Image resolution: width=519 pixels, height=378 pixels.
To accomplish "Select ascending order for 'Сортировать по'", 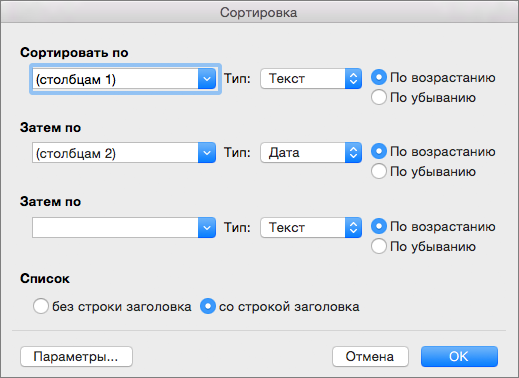I will pyautogui.click(x=379, y=78).
